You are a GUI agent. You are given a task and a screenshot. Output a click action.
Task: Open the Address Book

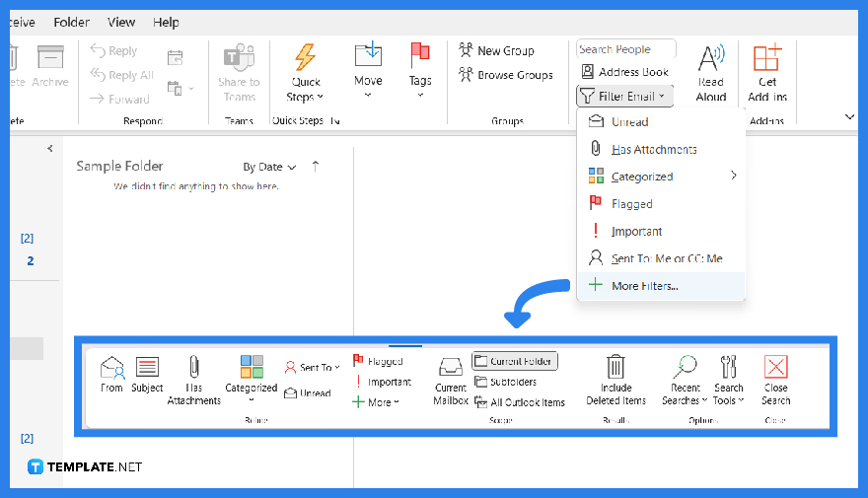[x=625, y=72]
